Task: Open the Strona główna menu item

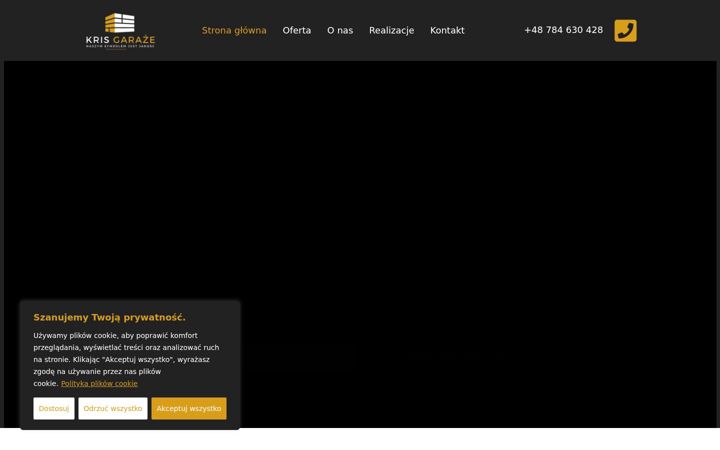Action: point(234,30)
